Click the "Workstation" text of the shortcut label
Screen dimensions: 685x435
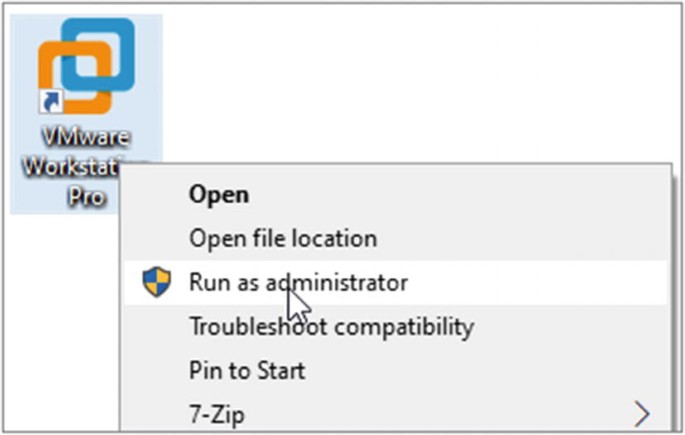click(x=70, y=167)
